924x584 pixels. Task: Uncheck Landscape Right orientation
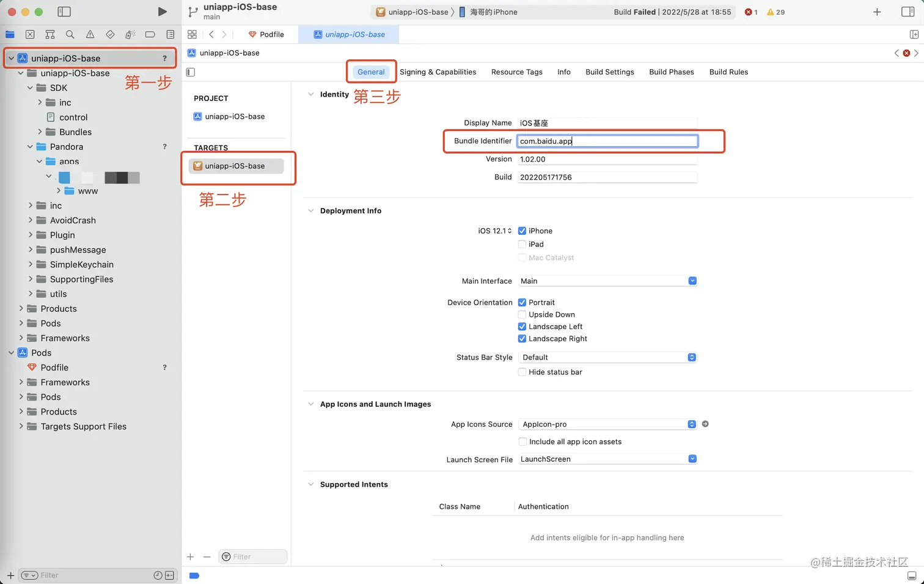(x=522, y=338)
